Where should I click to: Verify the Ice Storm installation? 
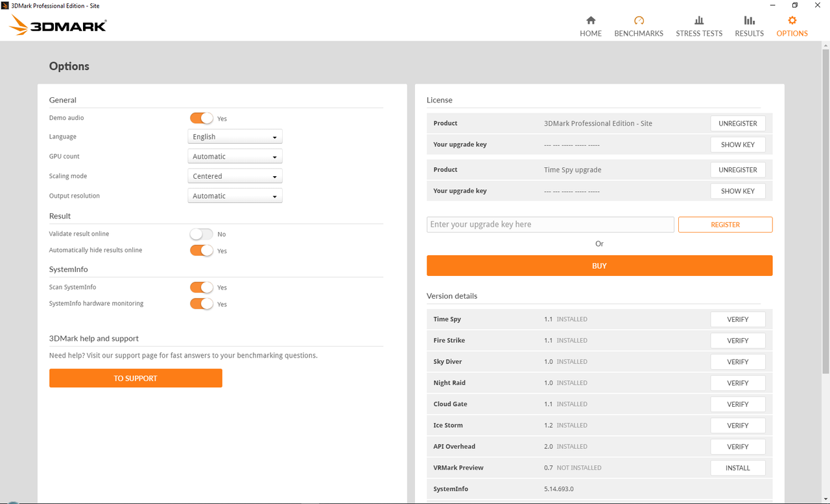[738, 426]
